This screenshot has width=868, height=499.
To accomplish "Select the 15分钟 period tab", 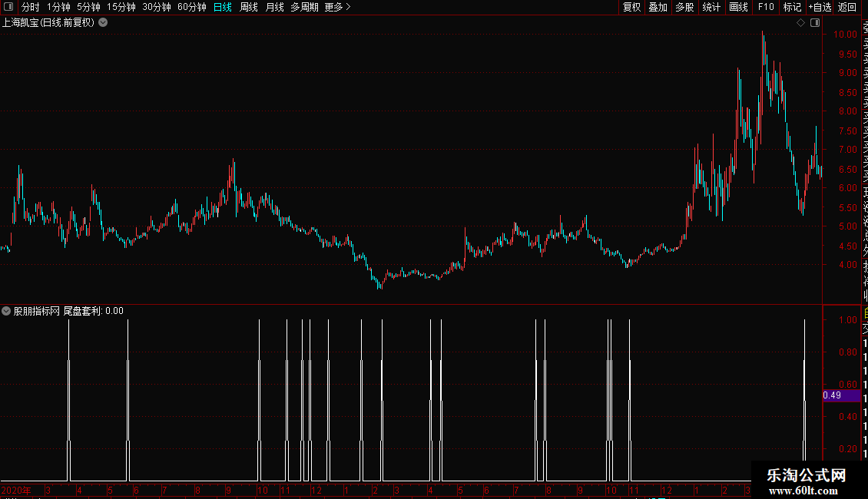I will [x=121, y=7].
